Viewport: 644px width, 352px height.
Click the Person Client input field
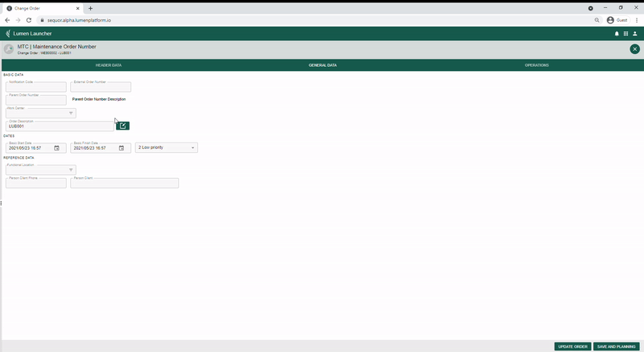(125, 183)
